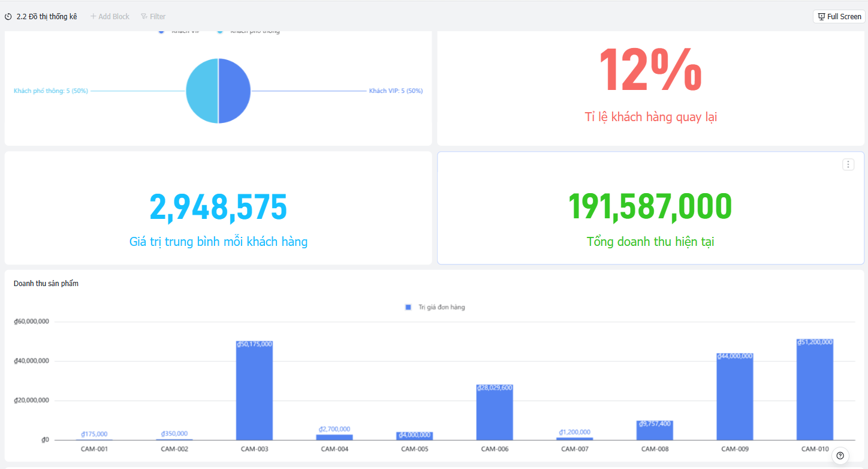
Task: Click the ₫40,000,000 axis value
Action: [x=31, y=361]
